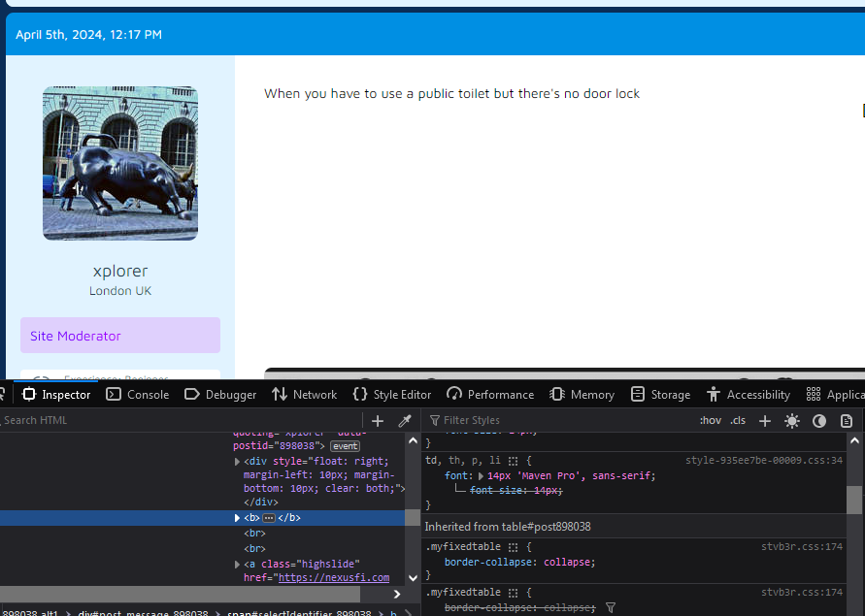The height and width of the screenshot is (616, 865).
Task: Click the create new node plus icon
Action: pos(378,421)
